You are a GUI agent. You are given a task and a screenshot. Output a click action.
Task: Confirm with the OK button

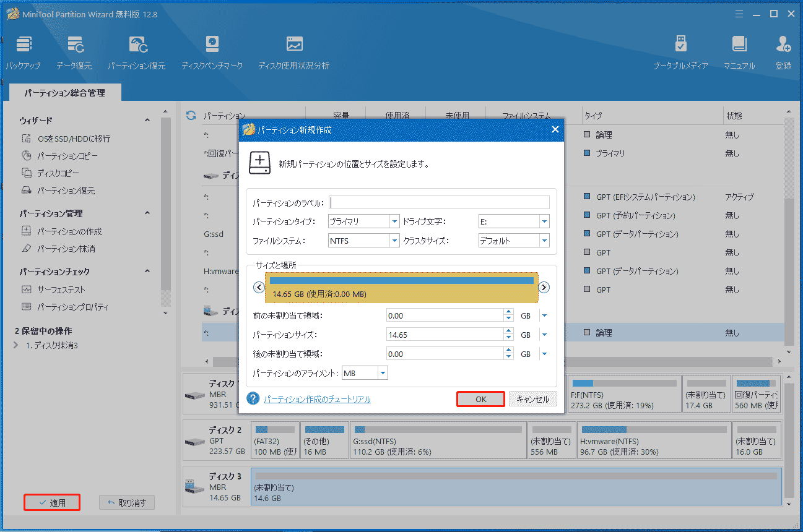coord(481,399)
